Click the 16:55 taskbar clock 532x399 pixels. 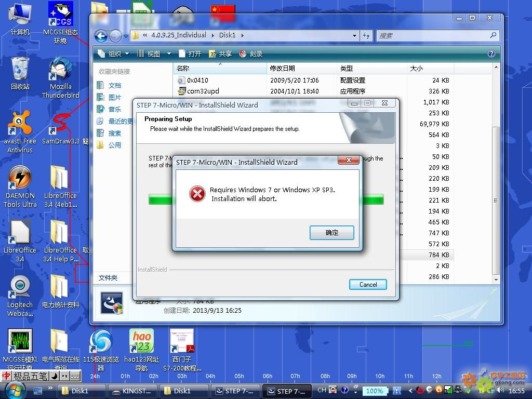516,391
